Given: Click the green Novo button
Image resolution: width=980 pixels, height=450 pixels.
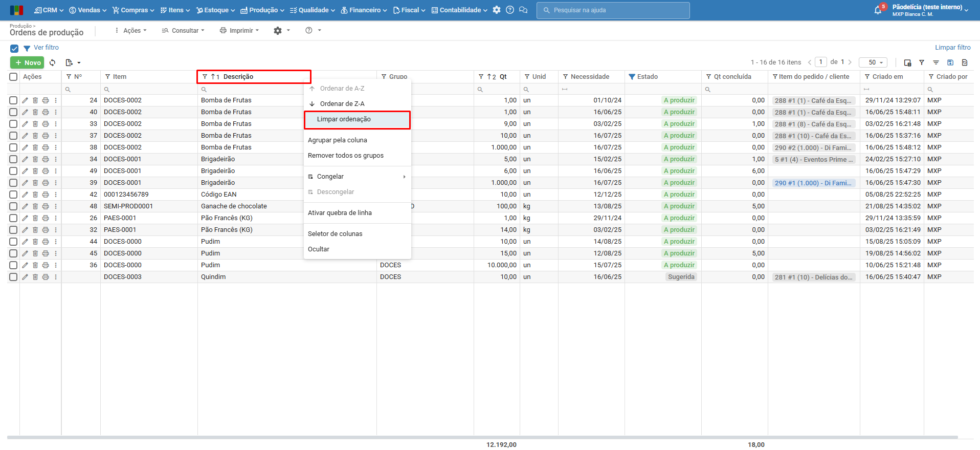Looking at the screenshot, I should pos(27,62).
